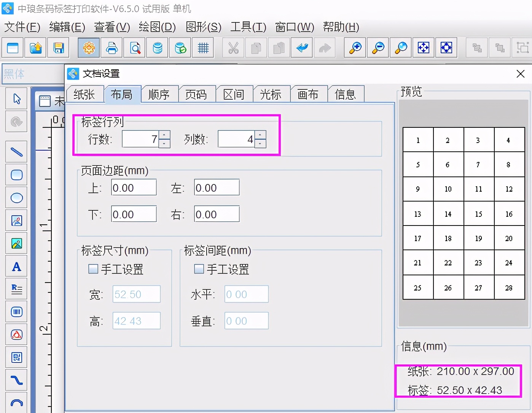This screenshot has width=532, height=413.
Task: Decrease the column count stepper
Action: (260, 144)
